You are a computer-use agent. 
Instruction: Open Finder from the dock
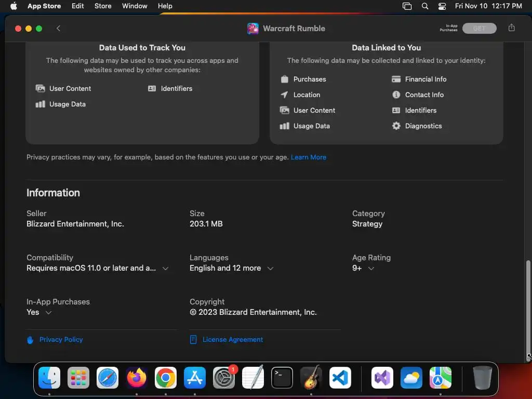coord(49,378)
